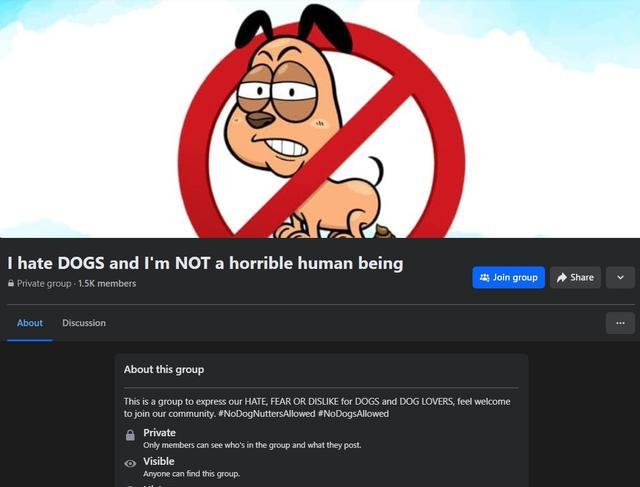The height and width of the screenshot is (487, 640).
Task: Click the group title heading text
Action: pos(205,263)
